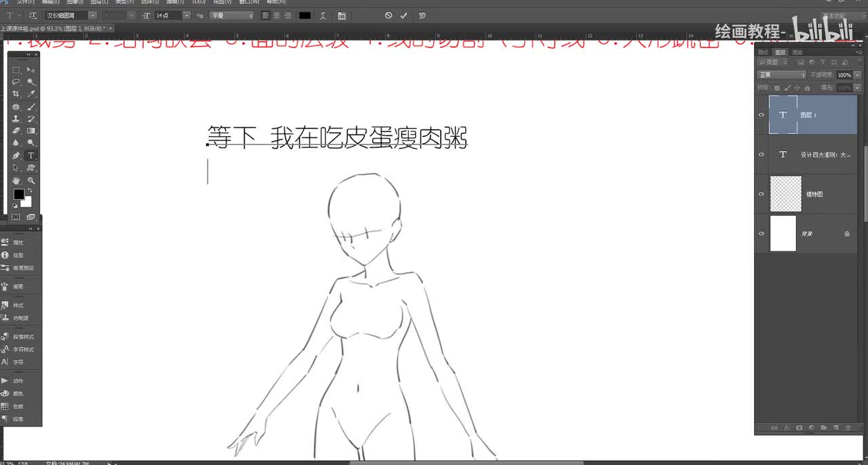Swap foreground and background colors
The image size is (868, 465).
pos(29,190)
